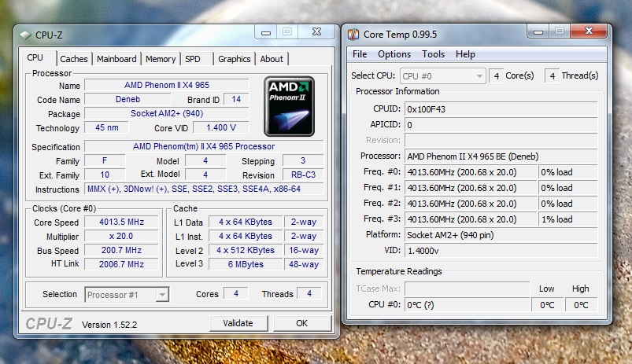Click the Level 3 value '6 MBytes'
Viewport: 632px width, 364px height.
click(246, 264)
